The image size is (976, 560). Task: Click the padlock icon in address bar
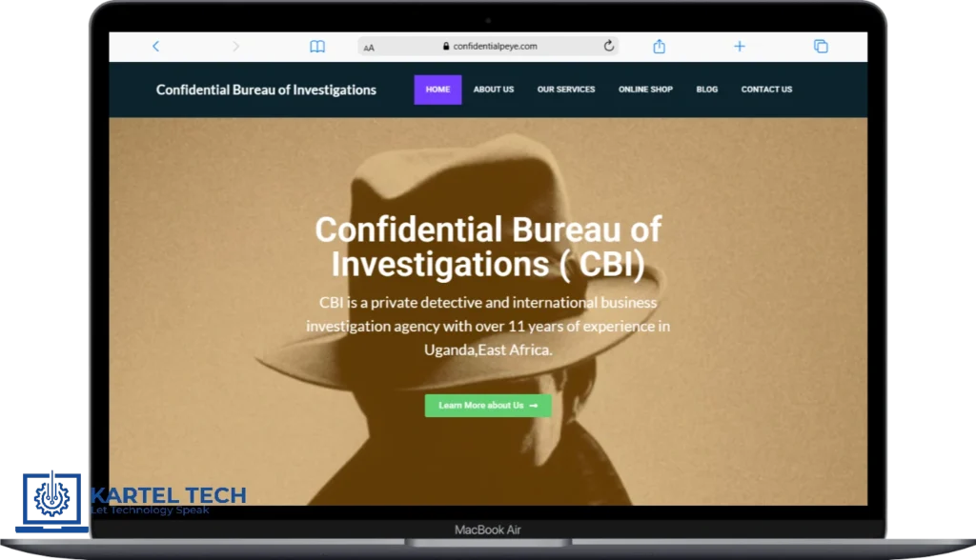click(x=446, y=46)
